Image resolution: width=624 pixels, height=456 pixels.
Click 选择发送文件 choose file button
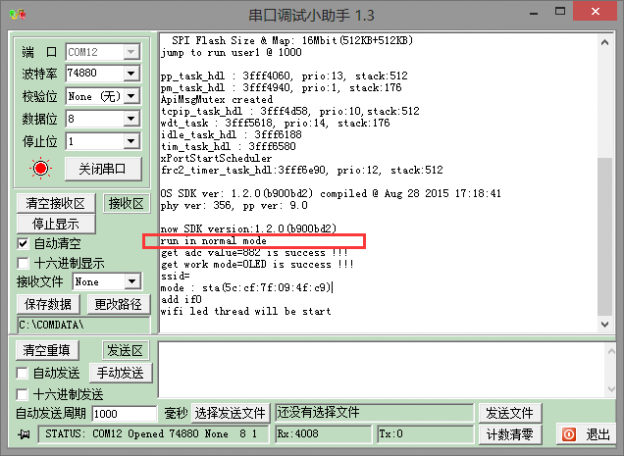[x=230, y=413]
